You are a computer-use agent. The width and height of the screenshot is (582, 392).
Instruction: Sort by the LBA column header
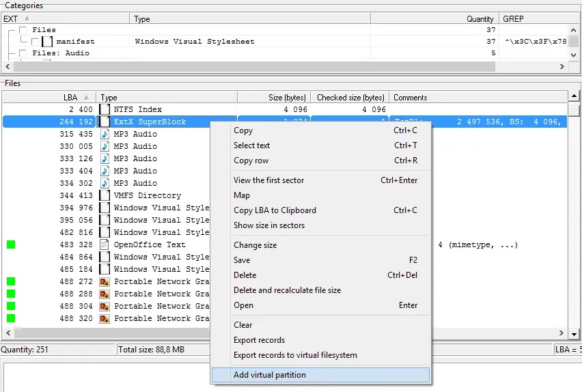coord(70,98)
